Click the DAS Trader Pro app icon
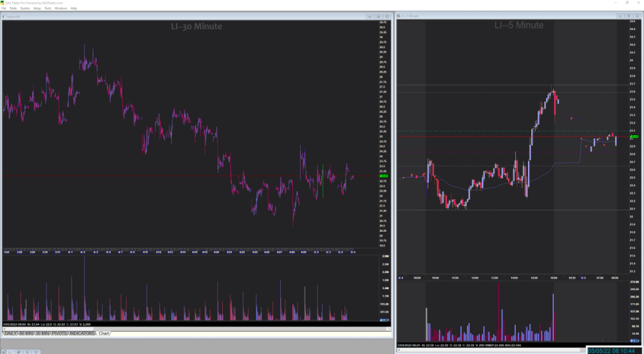This screenshot has height=354, width=644. coord(3,3)
